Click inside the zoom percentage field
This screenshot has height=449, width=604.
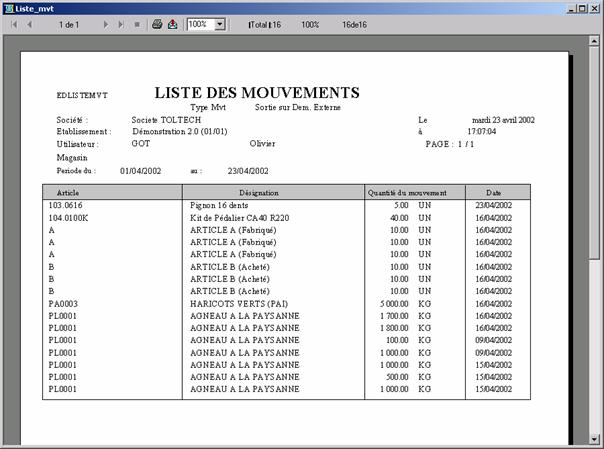(200, 23)
